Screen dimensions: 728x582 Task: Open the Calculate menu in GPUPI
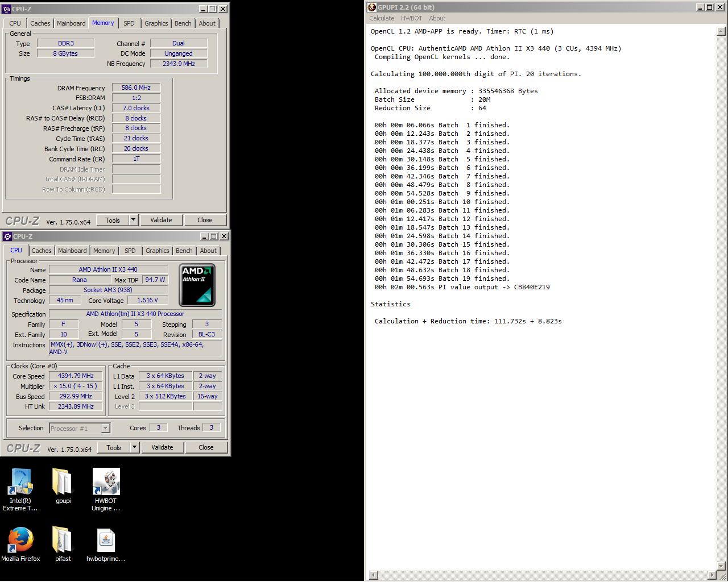pos(382,18)
